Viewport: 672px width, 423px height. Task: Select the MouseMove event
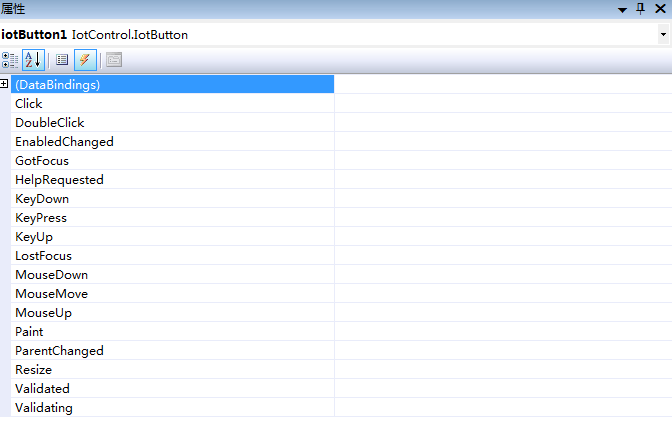pos(172,294)
